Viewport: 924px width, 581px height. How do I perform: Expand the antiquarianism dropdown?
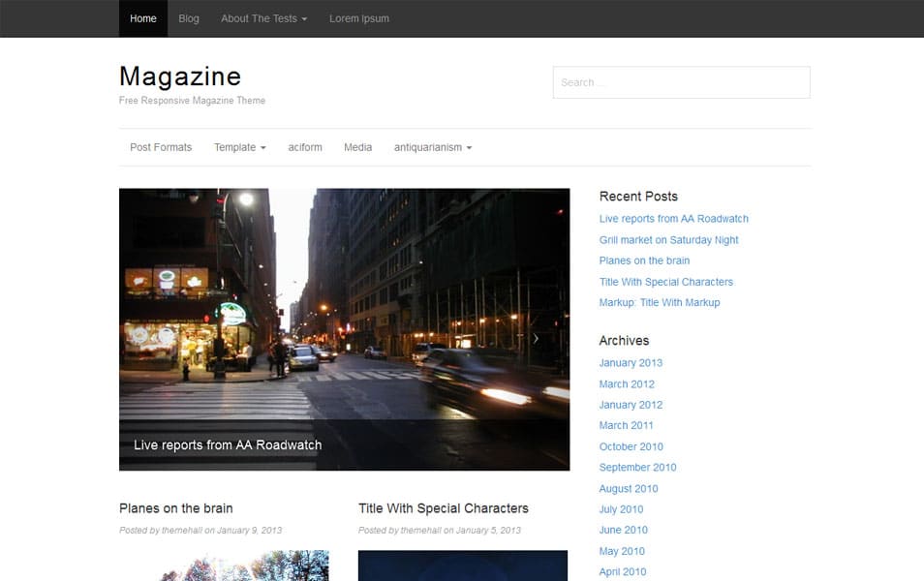pyautogui.click(x=433, y=147)
